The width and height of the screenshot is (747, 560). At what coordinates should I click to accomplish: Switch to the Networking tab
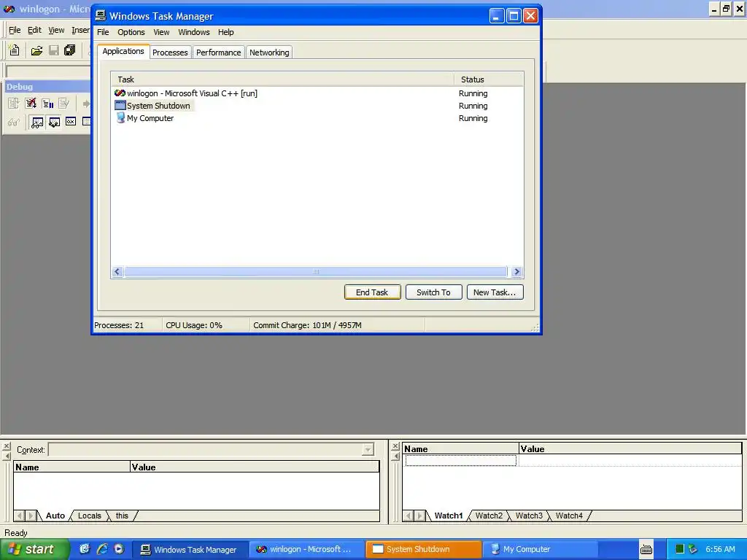click(x=269, y=52)
